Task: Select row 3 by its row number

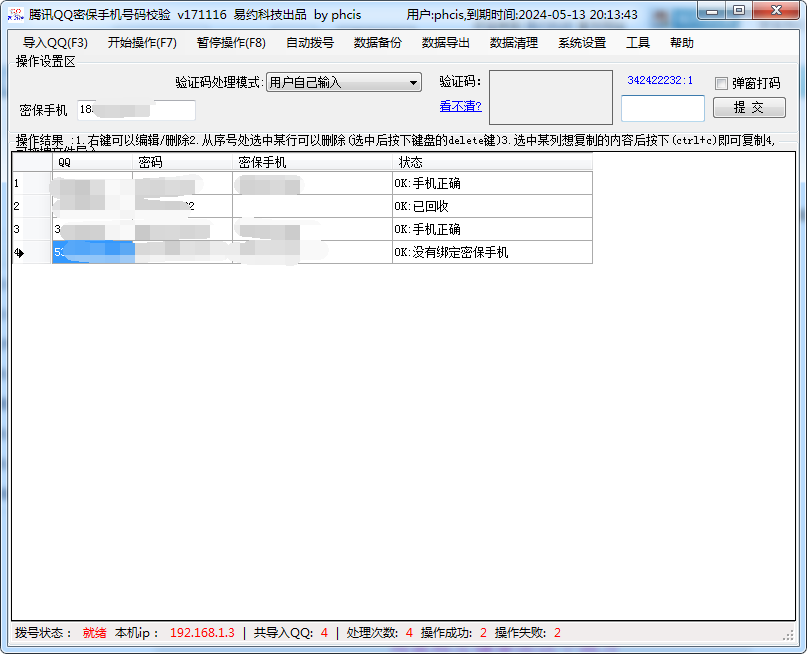Action: 32,229
